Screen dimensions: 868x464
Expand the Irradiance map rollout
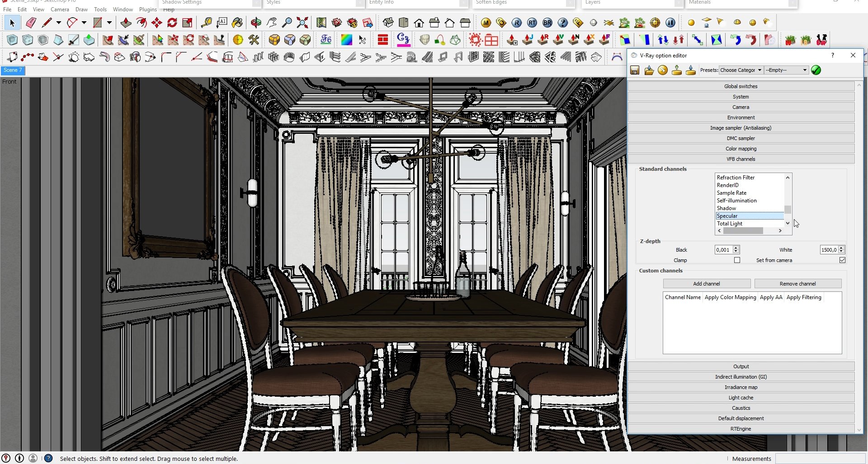(741, 387)
